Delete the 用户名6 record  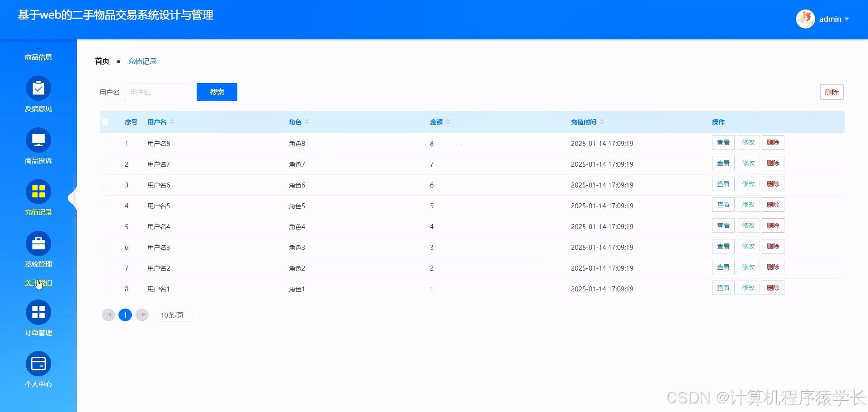coord(773,184)
